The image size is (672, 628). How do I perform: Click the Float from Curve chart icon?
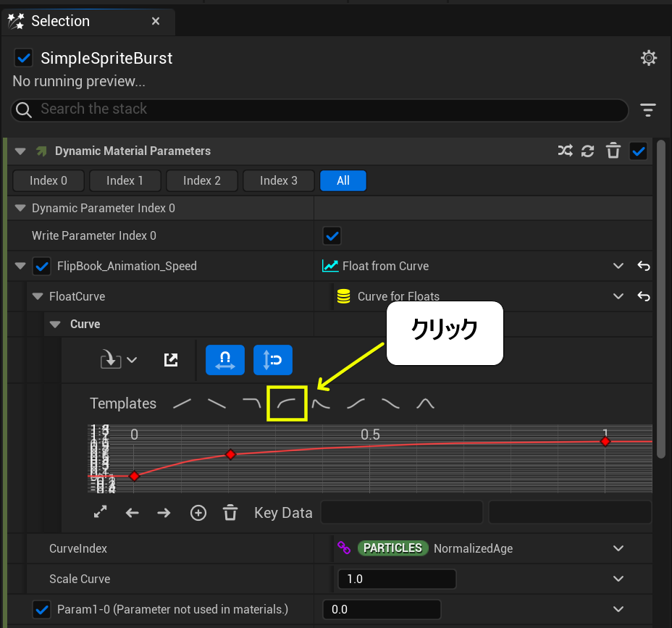(330, 266)
